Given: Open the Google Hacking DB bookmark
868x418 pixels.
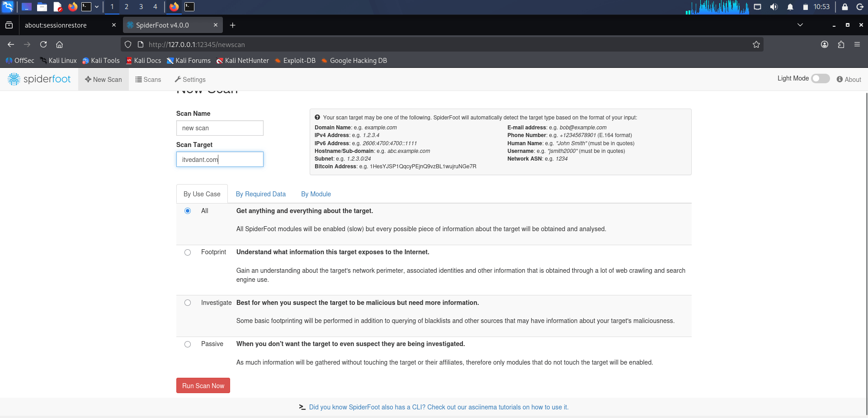Looking at the screenshot, I should 354,61.
